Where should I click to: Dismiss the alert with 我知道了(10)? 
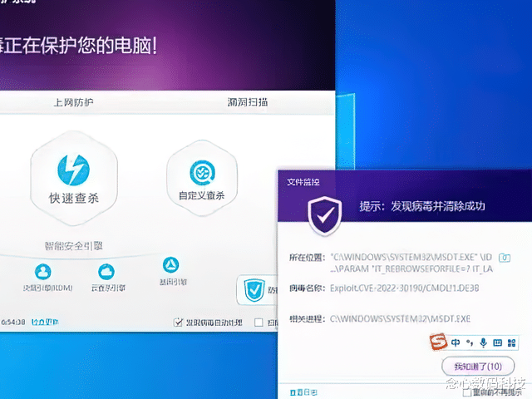478,367
